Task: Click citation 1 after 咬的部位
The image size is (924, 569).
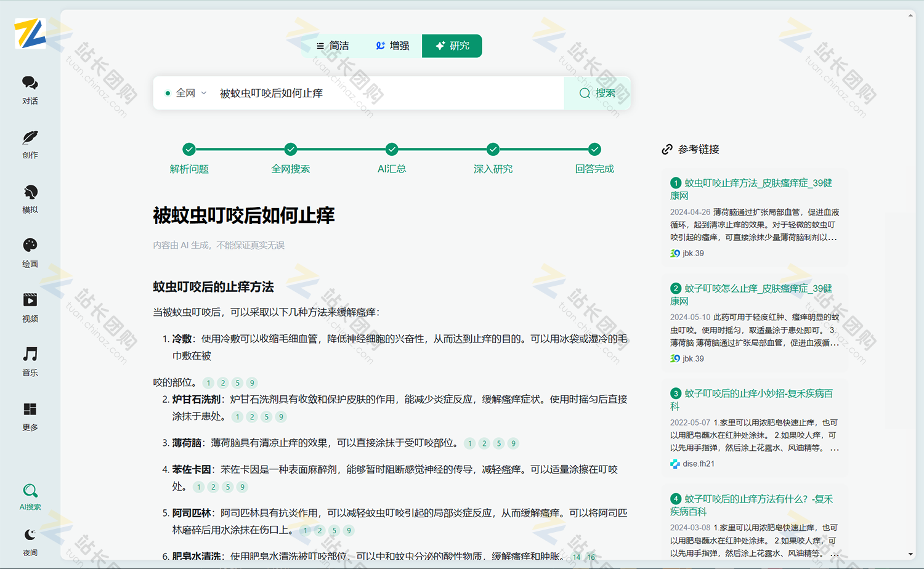Action: tap(209, 383)
